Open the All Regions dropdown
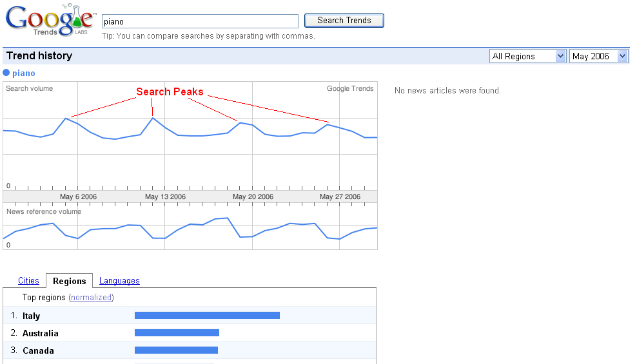 coord(527,56)
